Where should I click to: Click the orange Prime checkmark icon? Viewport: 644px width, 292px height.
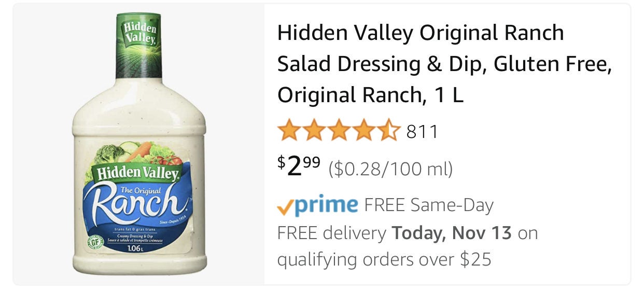pos(286,206)
